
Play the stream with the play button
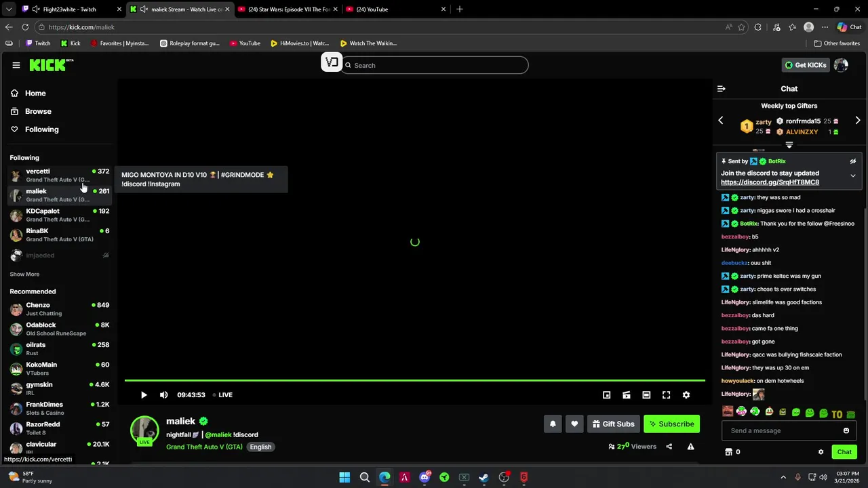pos(144,394)
